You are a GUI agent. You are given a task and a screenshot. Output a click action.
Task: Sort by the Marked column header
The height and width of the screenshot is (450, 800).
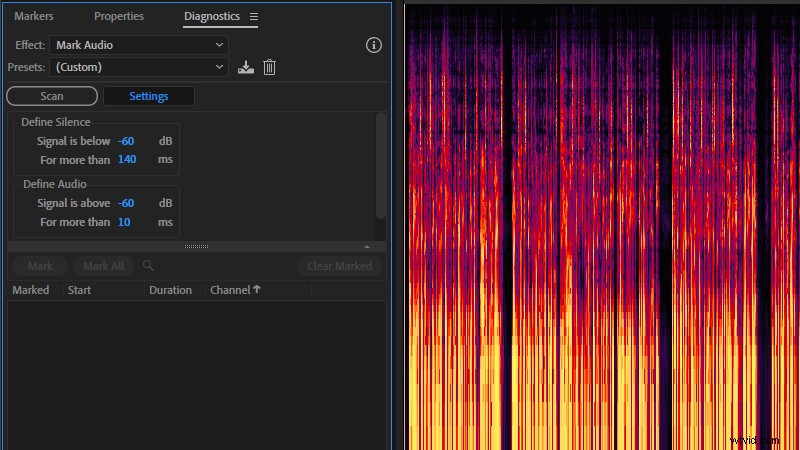click(31, 290)
